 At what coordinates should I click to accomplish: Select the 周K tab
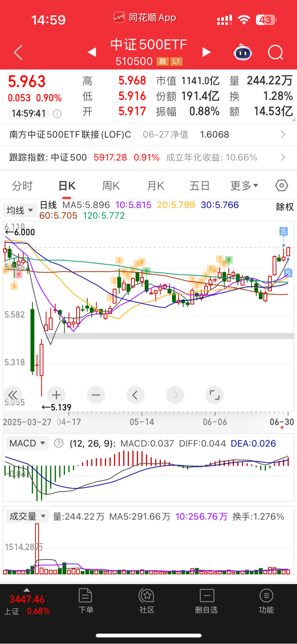pos(111,186)
